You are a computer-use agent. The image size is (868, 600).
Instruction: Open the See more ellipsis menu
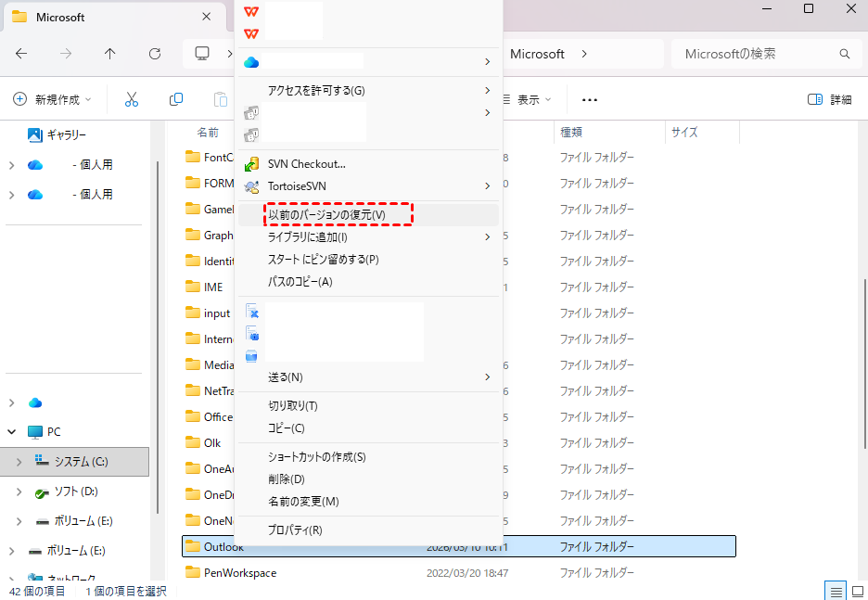pos(590,99)
